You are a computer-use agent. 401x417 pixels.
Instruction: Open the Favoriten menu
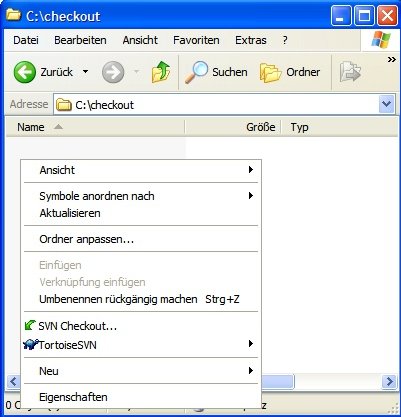(x=196, y=40)
